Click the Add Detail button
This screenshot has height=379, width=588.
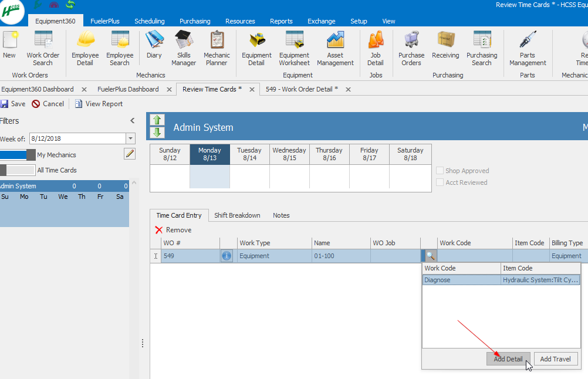(x=508, y=358)
